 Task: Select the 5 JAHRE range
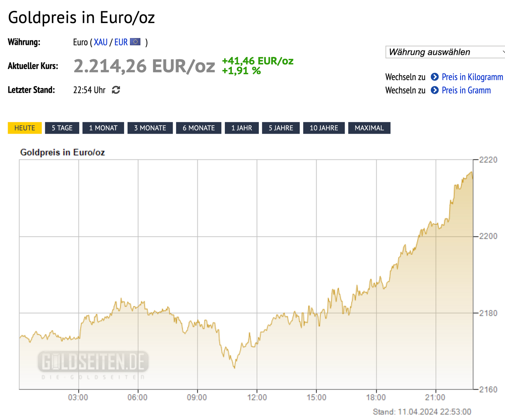281,128
